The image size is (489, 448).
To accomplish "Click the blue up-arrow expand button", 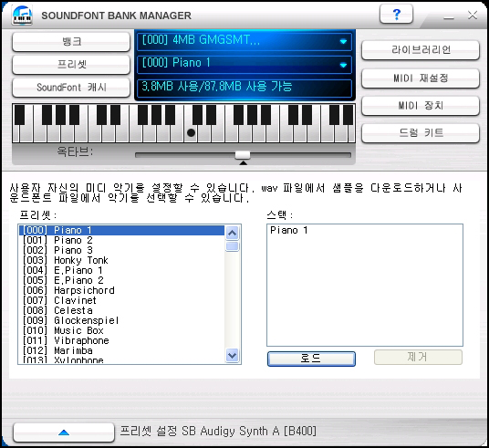I will click(64, 432).
